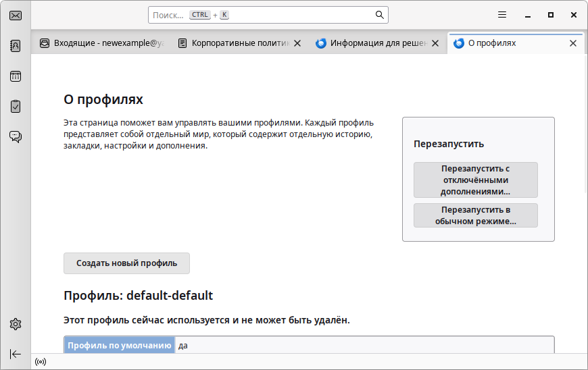The height and width of the screenshot is (370, 588).
Task: Click the Профиль: default-default heading
Action: click(x=138, y=296)
